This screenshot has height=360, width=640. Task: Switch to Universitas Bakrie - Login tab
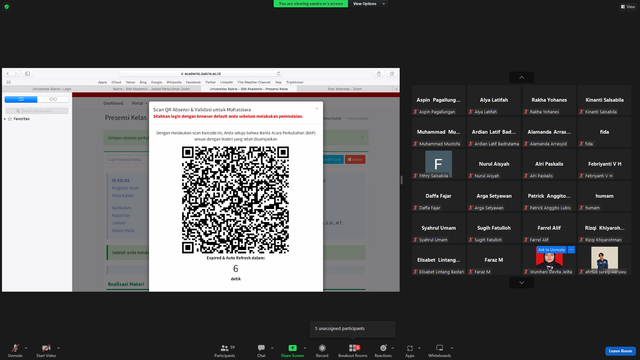coord(52,89)
